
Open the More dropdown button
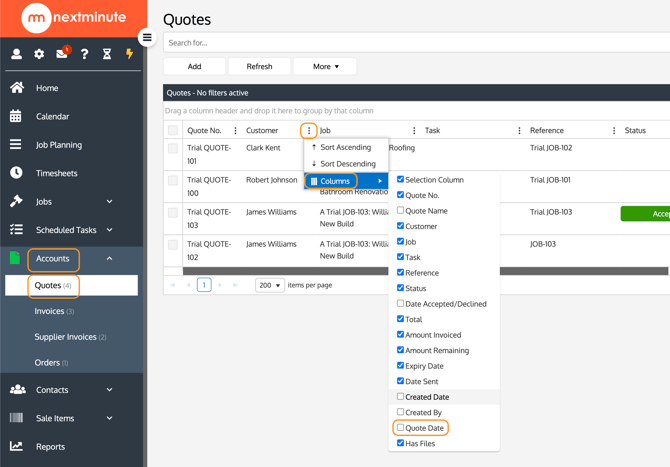click(x=325, y=67)
